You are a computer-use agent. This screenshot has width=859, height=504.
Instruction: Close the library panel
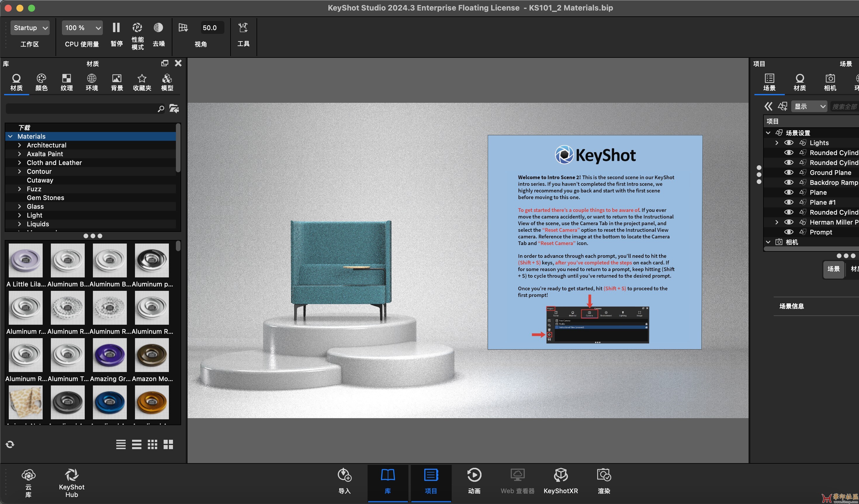[178, 63]
